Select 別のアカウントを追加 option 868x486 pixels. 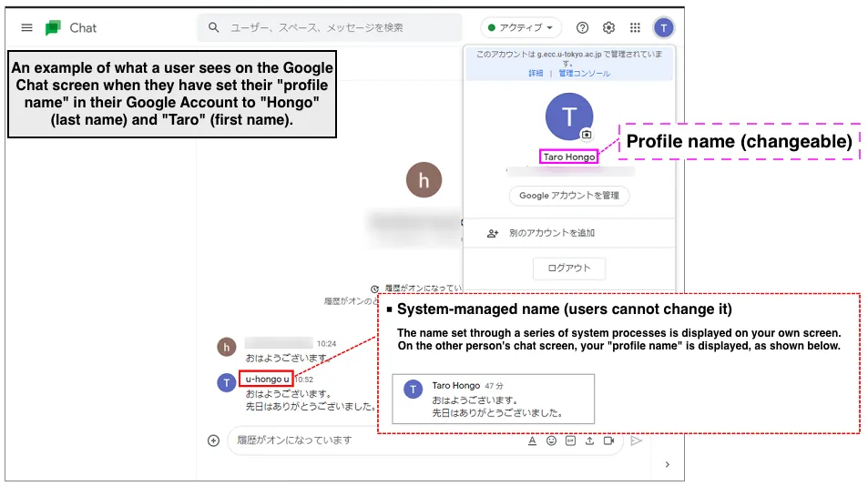tap(569, 233)
